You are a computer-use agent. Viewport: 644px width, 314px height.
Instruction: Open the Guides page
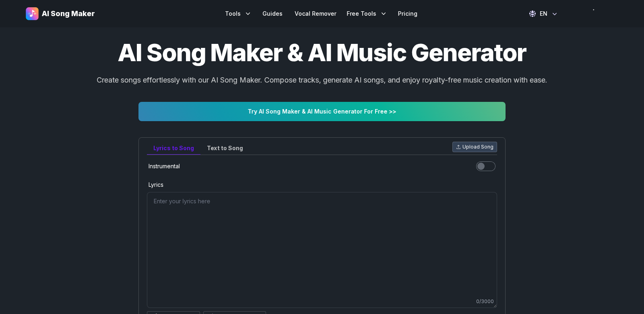click(x=272, y=14)
